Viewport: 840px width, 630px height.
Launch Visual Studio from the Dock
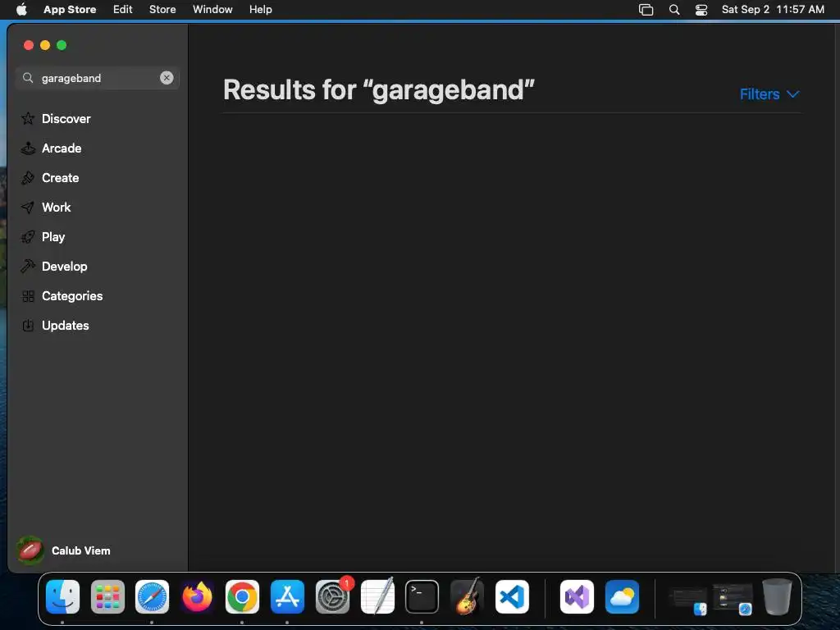pyautogui.click(x=577, y=596)
